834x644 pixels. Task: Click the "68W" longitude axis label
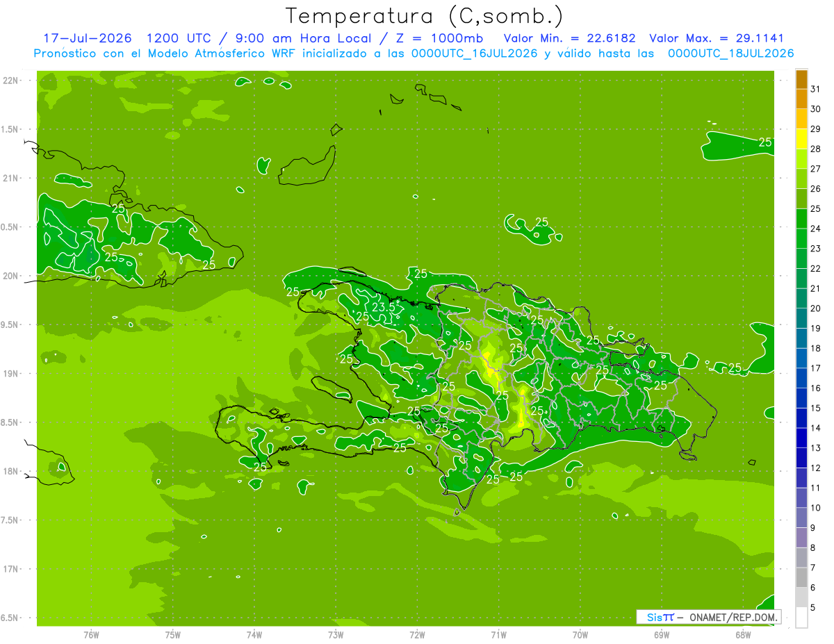click(x=743, y=634)
